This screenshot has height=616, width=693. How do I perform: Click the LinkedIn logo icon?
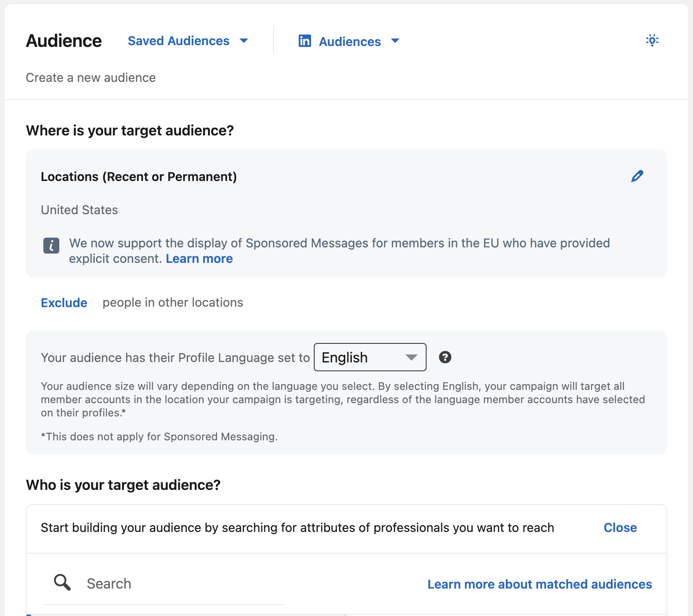tap(304, 41)
